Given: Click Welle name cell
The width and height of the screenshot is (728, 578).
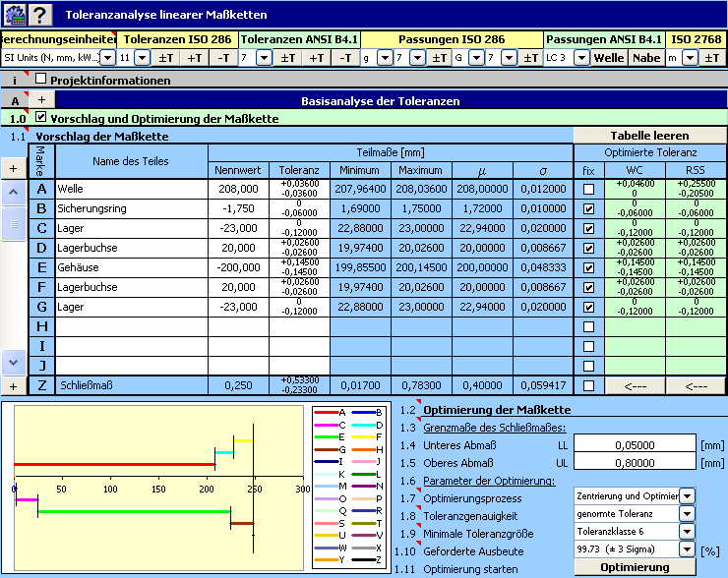Looking at the screenshot, I should (132, 189).
